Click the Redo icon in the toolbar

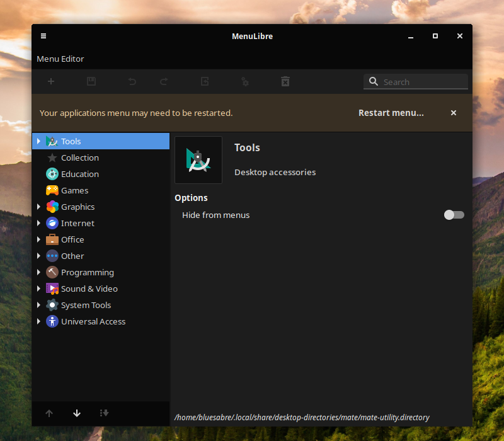[x=163, y=81]
